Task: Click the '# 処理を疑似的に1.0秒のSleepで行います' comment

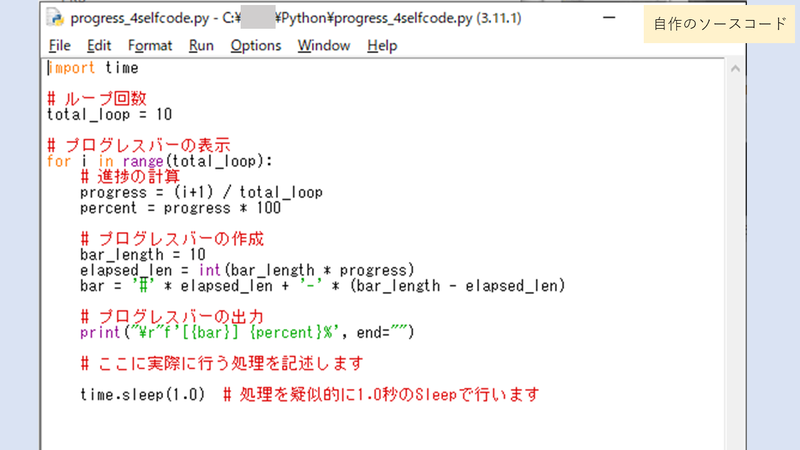Action: pos(381,395)
